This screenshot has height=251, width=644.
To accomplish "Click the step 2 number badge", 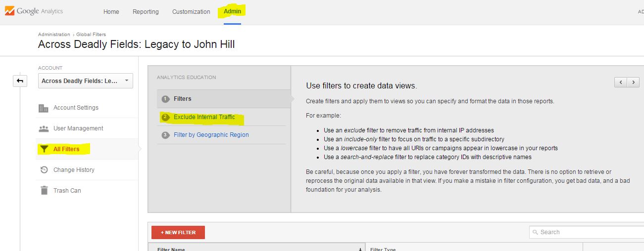I will (165, 117).
